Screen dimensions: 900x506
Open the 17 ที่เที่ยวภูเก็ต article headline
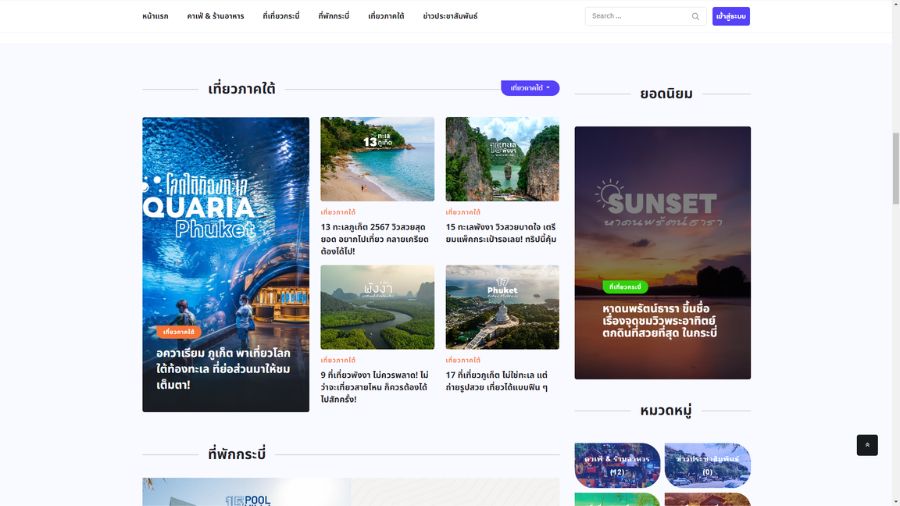(497, 381)
